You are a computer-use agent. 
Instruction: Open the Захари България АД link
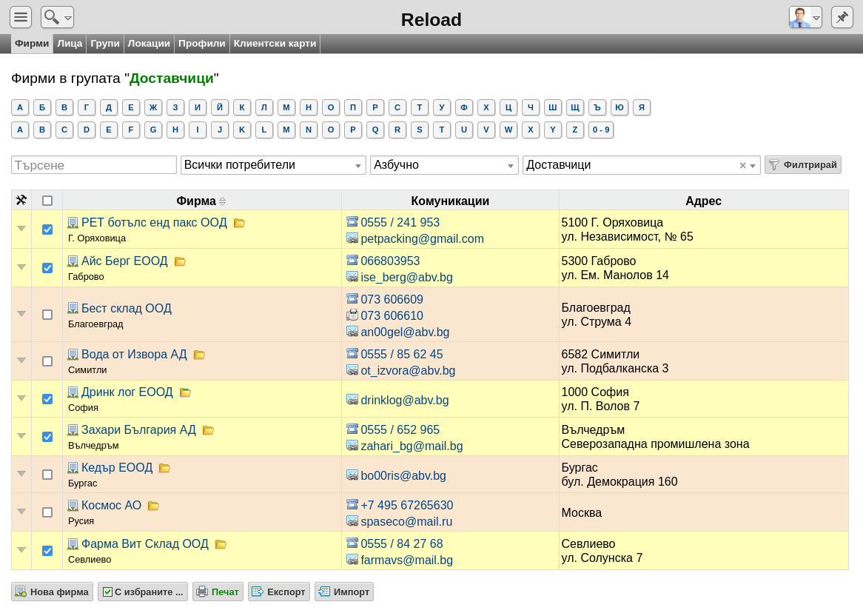[x=138, y=430]
